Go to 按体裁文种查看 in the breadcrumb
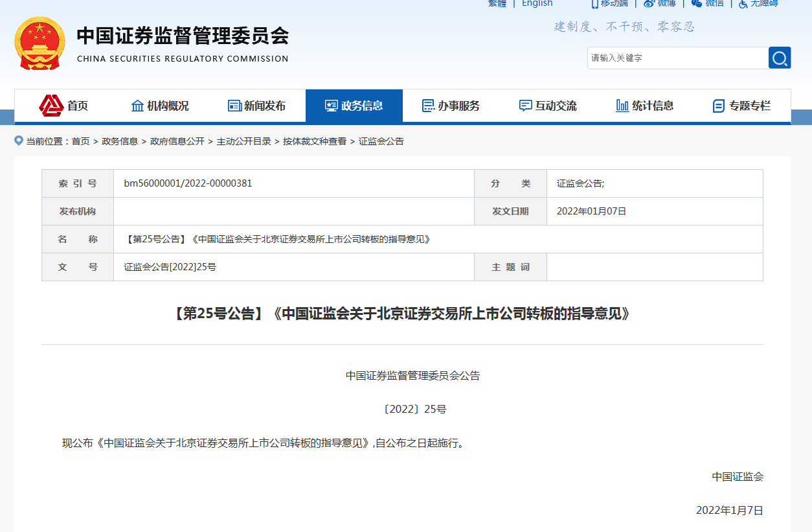This screenshot has width=812, height=532. [x=315, y=141]
